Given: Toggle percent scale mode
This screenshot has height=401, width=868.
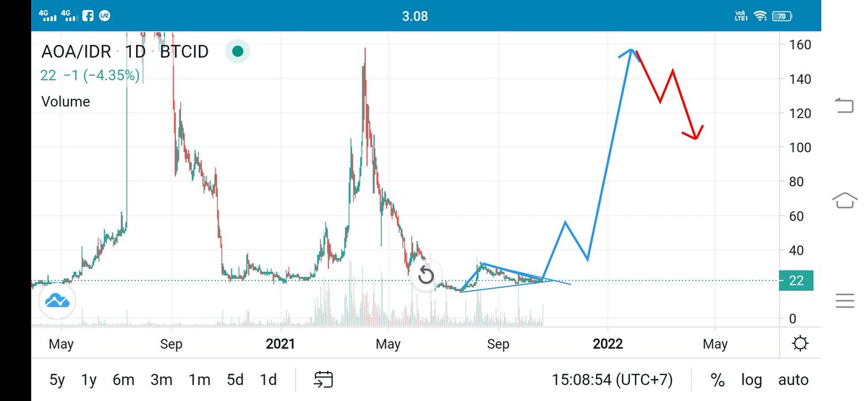Looking at the screenshot, I should click(x=718, y=379).
